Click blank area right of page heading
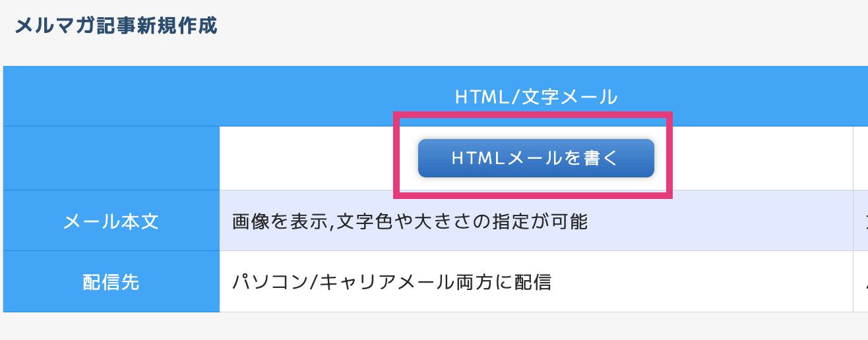 click(541, 26)
